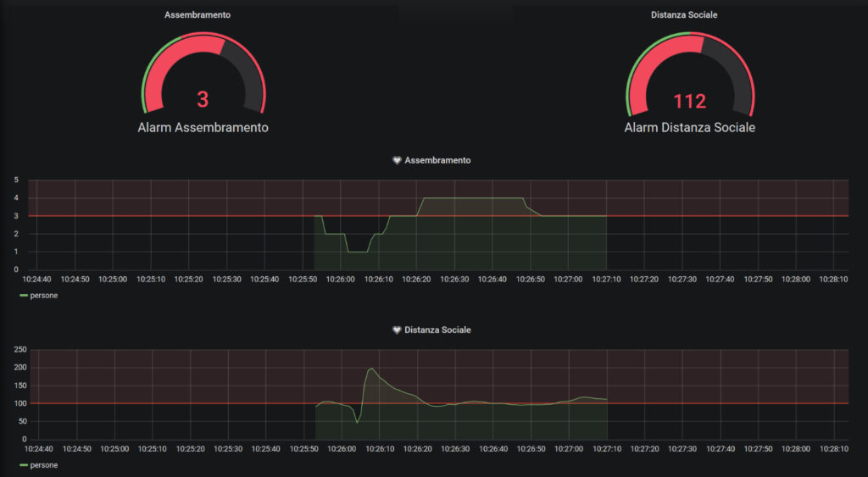868x477 pixels.
Task: Click the 10:26:00 tick on Assembramento graph
Action: [x=341, y=280]
